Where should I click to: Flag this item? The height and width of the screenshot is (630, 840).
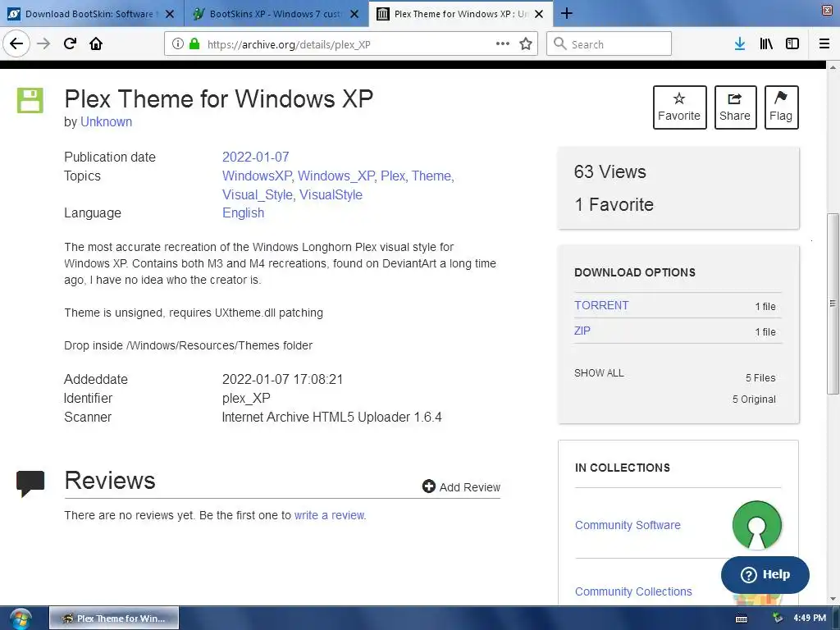[781, 107]
